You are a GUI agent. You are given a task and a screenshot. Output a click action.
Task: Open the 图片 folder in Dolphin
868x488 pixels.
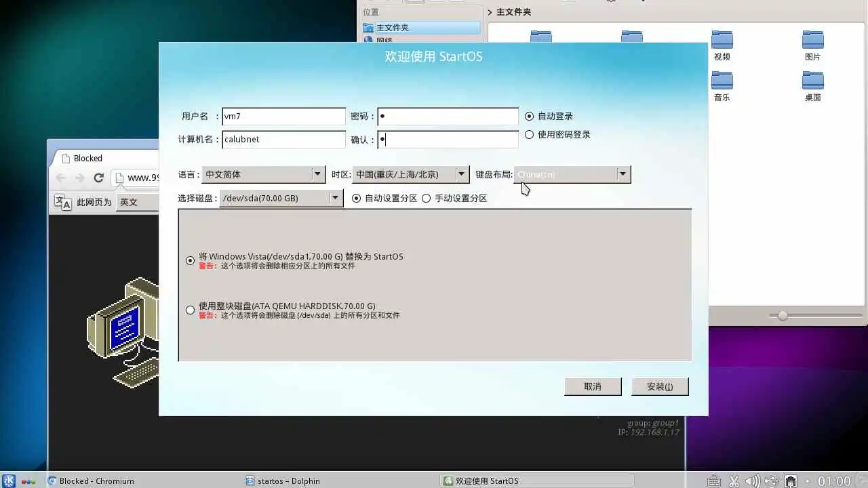click(813, 45)
